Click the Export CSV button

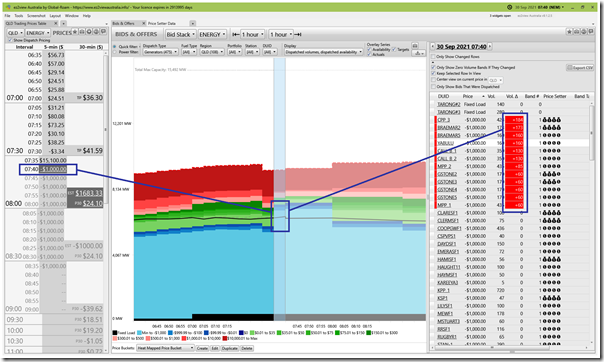click(x=580, y=68)
